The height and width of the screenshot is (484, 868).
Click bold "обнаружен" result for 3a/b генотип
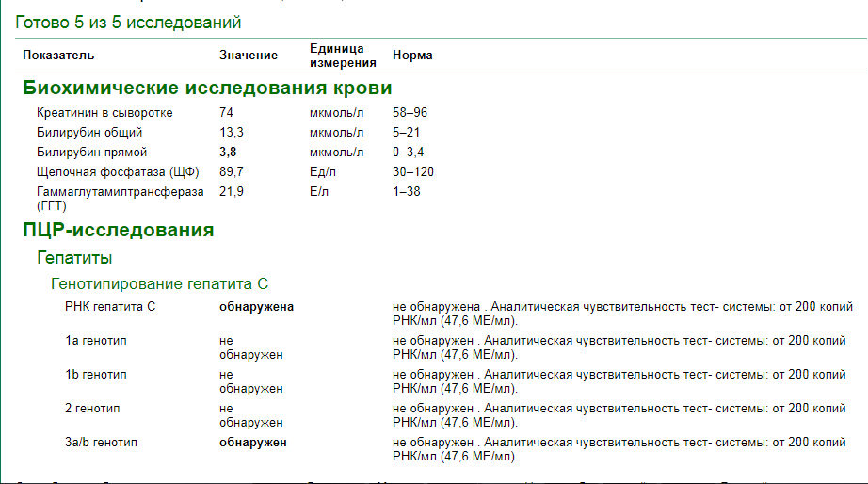tap(253, 443)
